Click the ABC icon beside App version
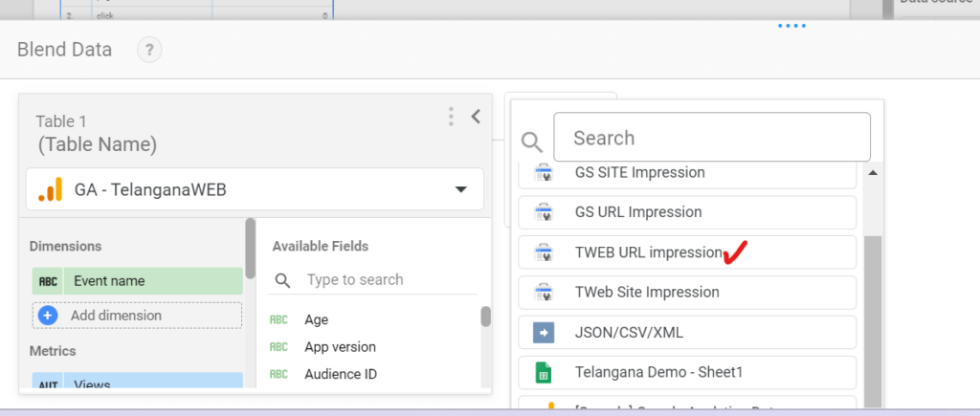This screenshot has width=980, height=416. [278, 346]
